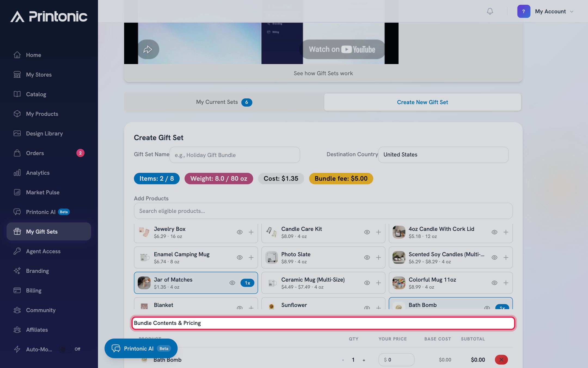Click the 1x badge on Jar of Matches

tap(247, 283)
